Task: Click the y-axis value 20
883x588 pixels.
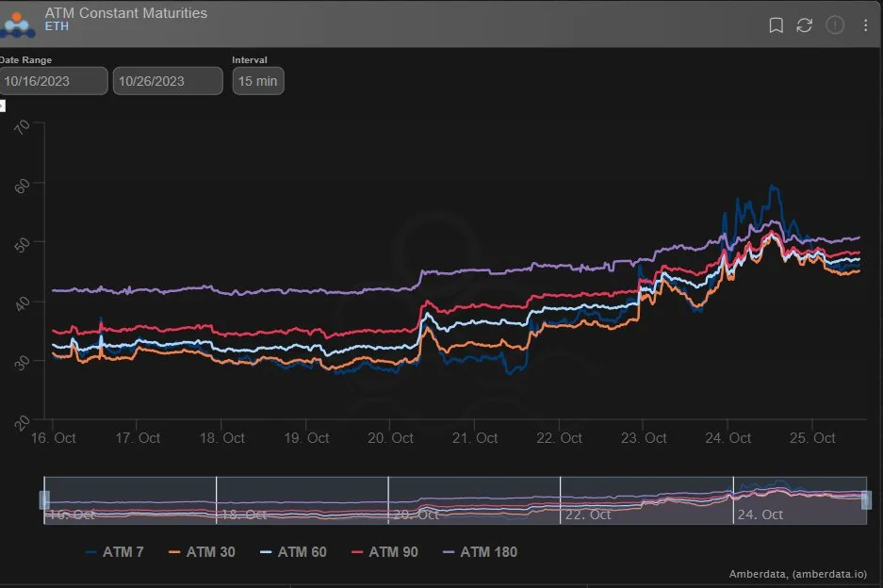Action: [22, 422]
